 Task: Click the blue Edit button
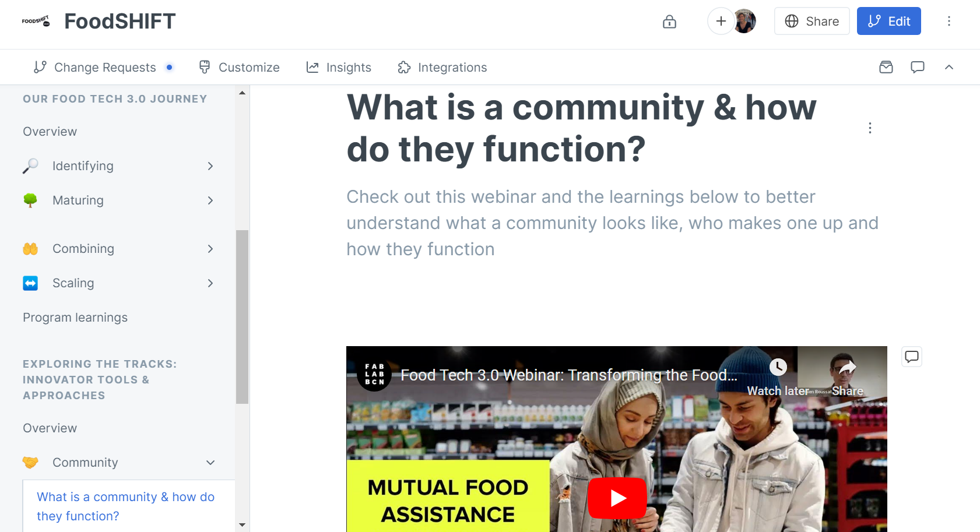[x=888, y=21]
